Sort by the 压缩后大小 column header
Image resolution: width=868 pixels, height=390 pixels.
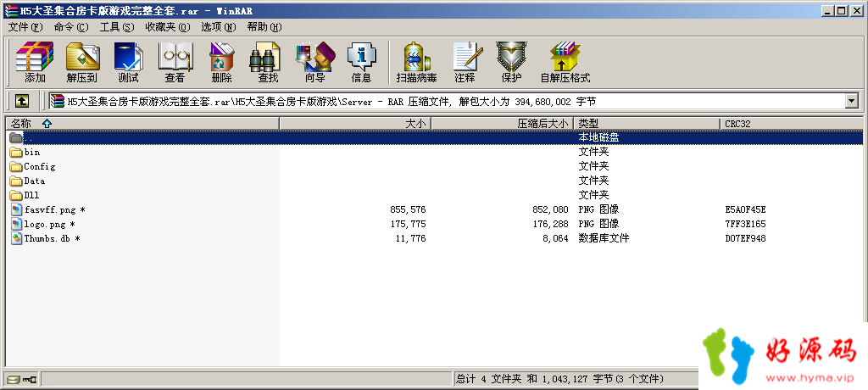(x=502, y=124)
